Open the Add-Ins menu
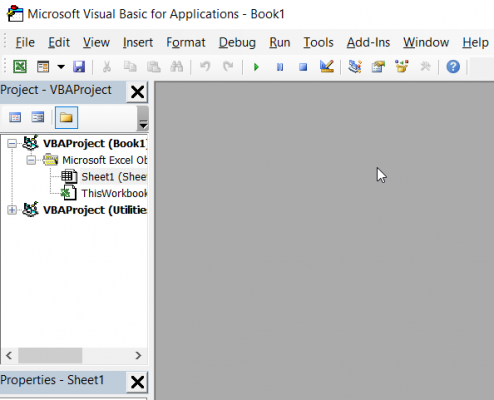Image resolution: width=494 pixels, height=400 pixels. click(368, 43)
